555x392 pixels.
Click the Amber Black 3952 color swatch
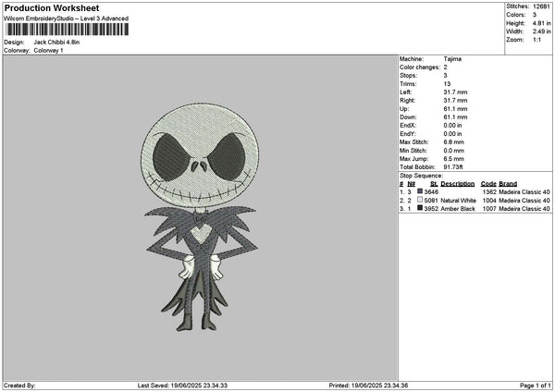click(420, 208)
